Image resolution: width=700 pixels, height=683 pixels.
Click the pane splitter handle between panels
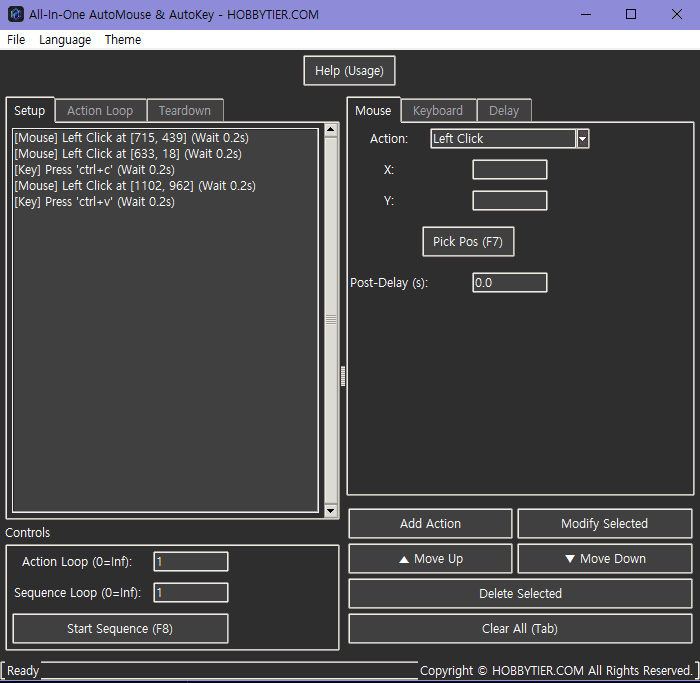[343, 376]
